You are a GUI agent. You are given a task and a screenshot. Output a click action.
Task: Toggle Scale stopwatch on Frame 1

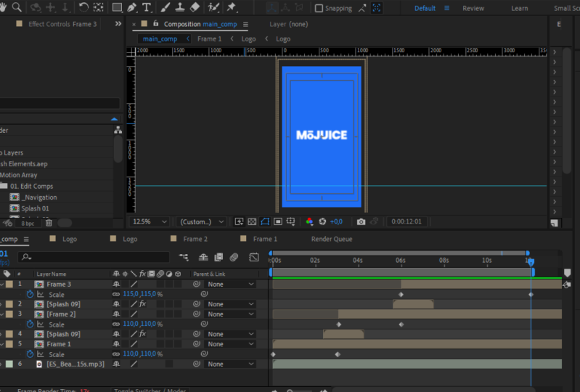point(30,354)
